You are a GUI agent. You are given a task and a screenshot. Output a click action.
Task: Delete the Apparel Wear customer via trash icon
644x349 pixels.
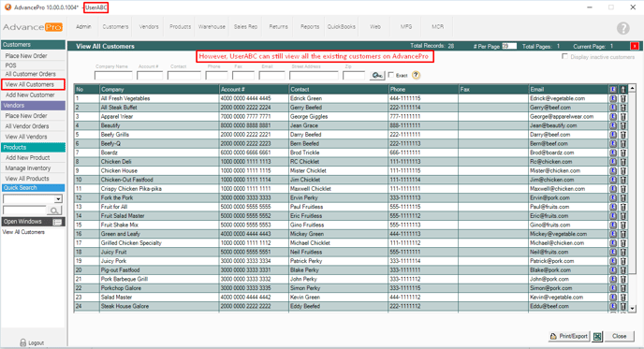click(622, 117)
